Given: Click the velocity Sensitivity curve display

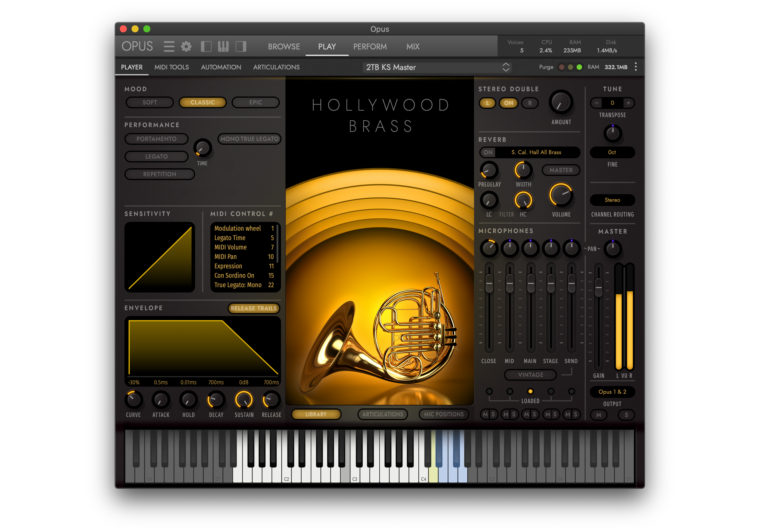Looking at the screenshot, I should click(159, 257).
